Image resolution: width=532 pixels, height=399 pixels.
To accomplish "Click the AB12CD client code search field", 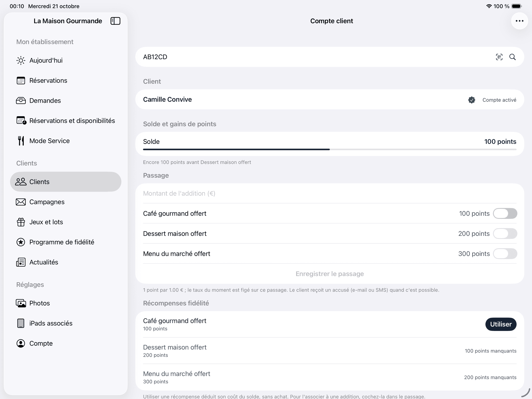I will (330, 57).
